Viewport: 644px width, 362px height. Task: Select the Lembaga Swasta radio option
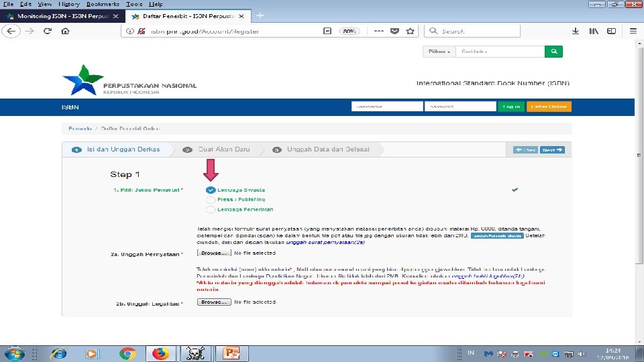coord(210,190)
